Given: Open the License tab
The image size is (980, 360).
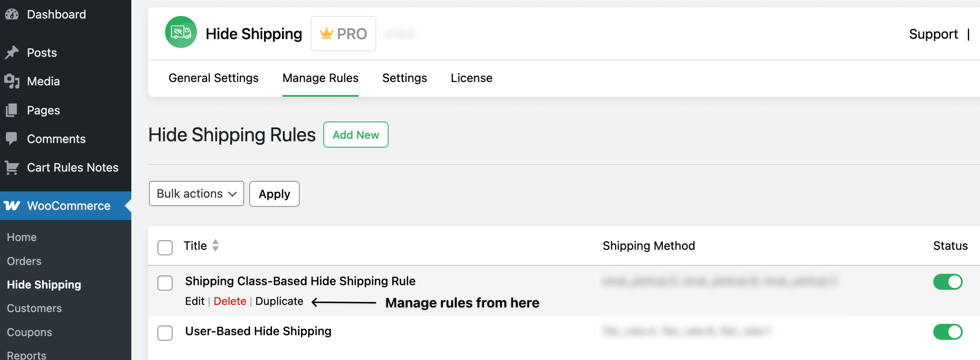Looking at the screenshot, I should (x=471, y=78).
